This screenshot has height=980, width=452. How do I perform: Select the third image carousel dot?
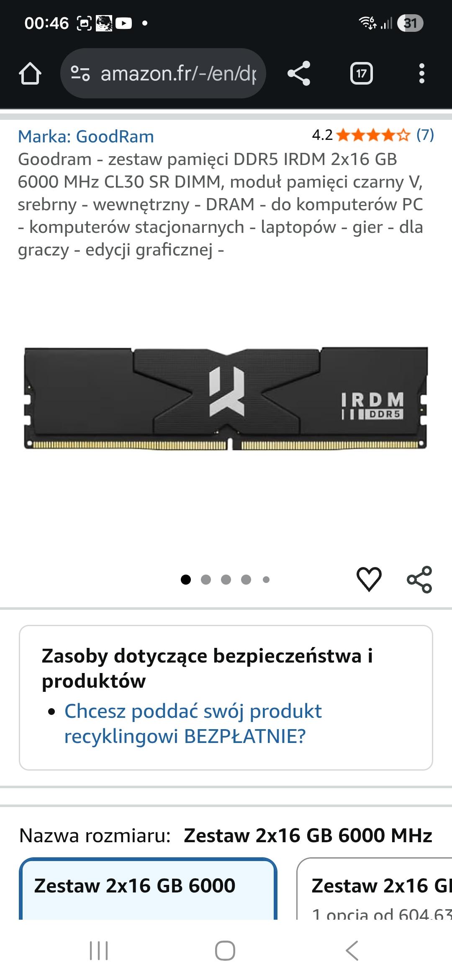click(x=226, y=579)
